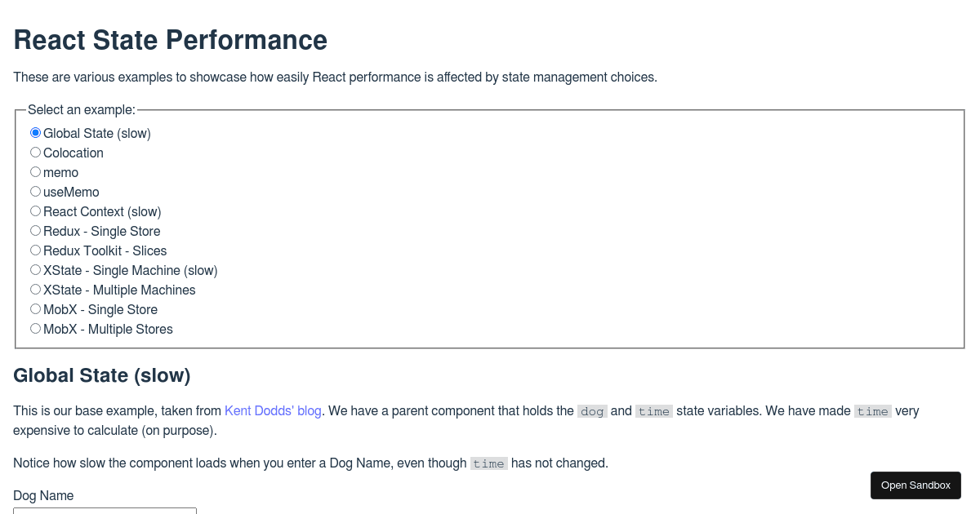Select XState - Single Machine (slow)
Image resolution: width=980 pixels, height=514 pixels.
point(35,269)
